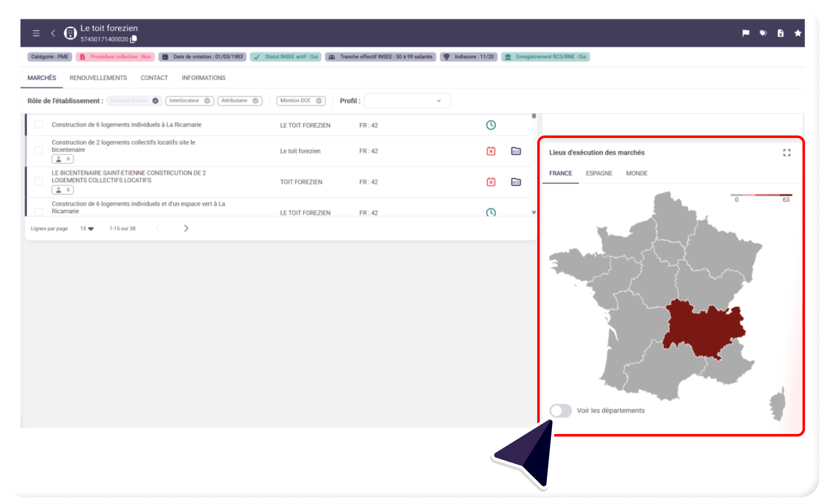The image size is (826, 504).
Task: Open DCE folder for bicentenaire row
Action: (x=516, y=151)
